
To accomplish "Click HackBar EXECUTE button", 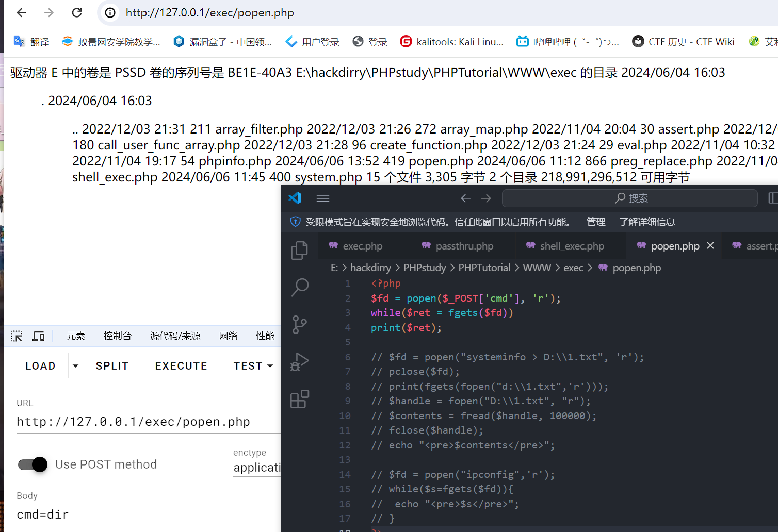I will pos(181,366).
